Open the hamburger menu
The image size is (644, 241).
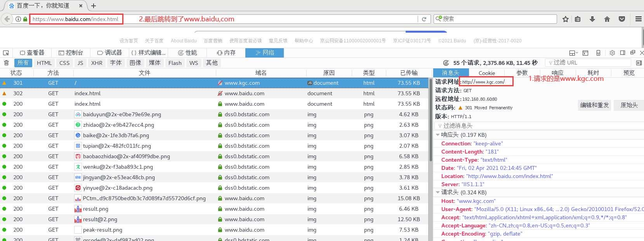(x=639, y=19)
